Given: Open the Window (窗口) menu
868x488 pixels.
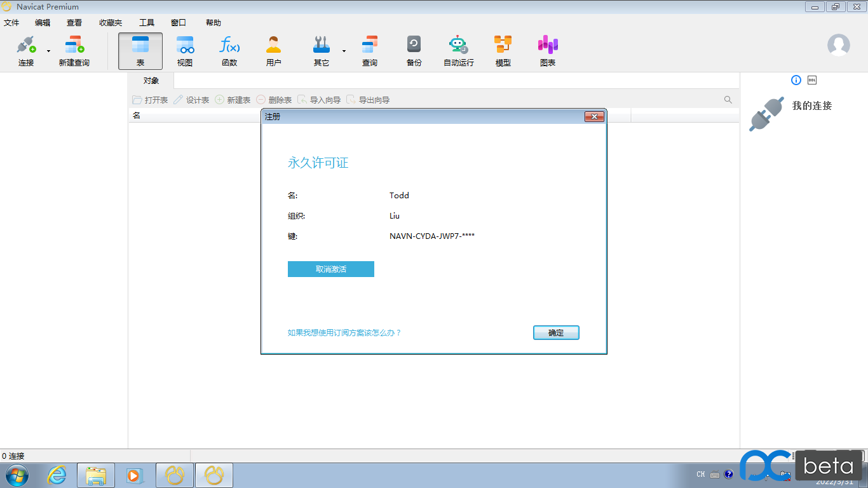Looking at the screenshot, I should coord(179,23).
